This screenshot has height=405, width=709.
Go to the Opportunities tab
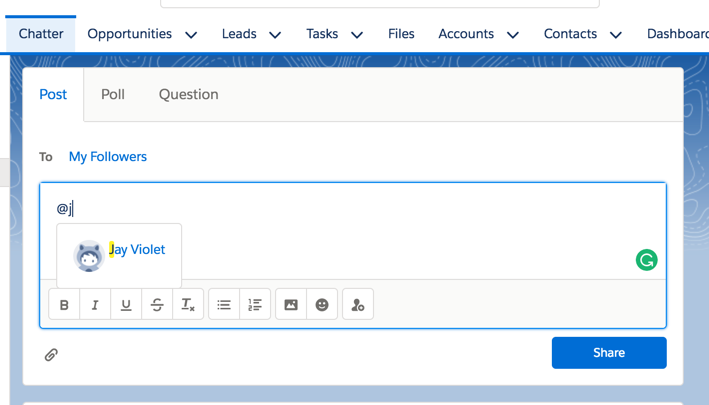[x=130, y=34]
